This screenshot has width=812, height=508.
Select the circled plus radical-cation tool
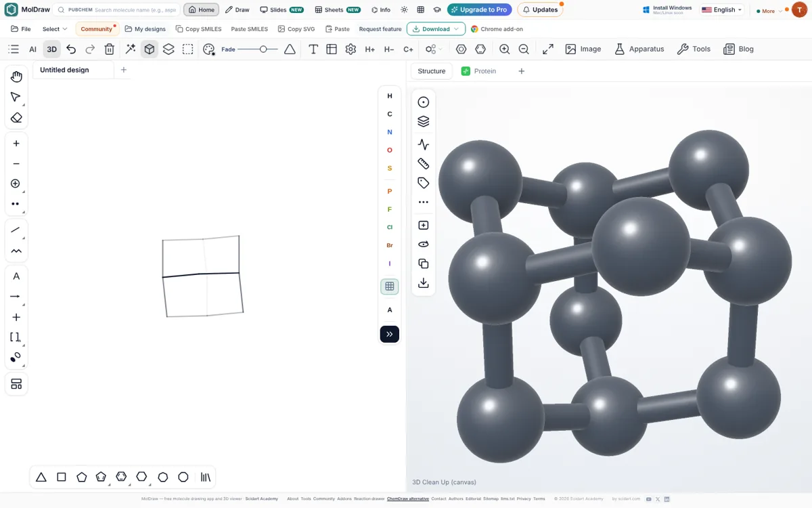pyautogui.click(x=16, y=184)
